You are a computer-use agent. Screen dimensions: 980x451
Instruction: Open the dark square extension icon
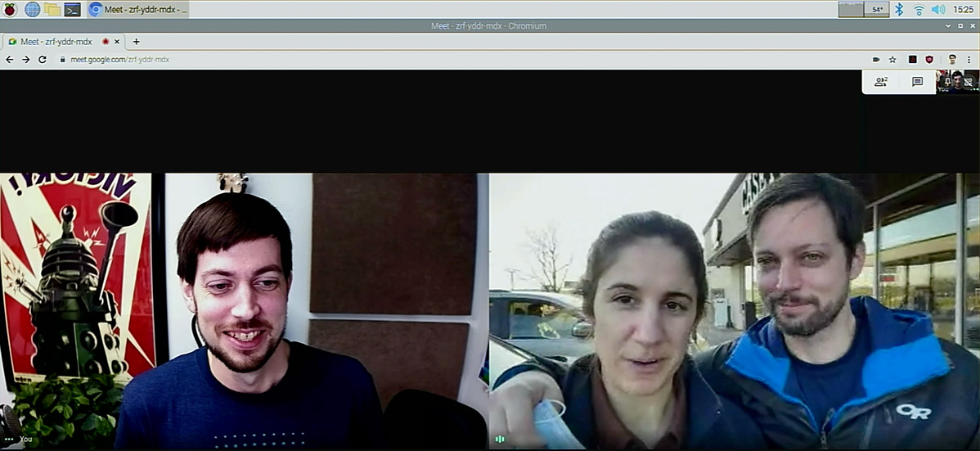tap(912, 60)
